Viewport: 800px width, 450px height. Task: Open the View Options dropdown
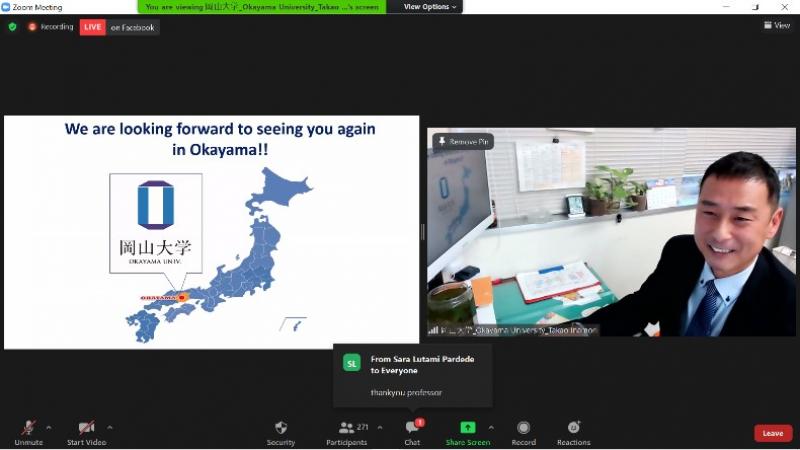(430, 7)
